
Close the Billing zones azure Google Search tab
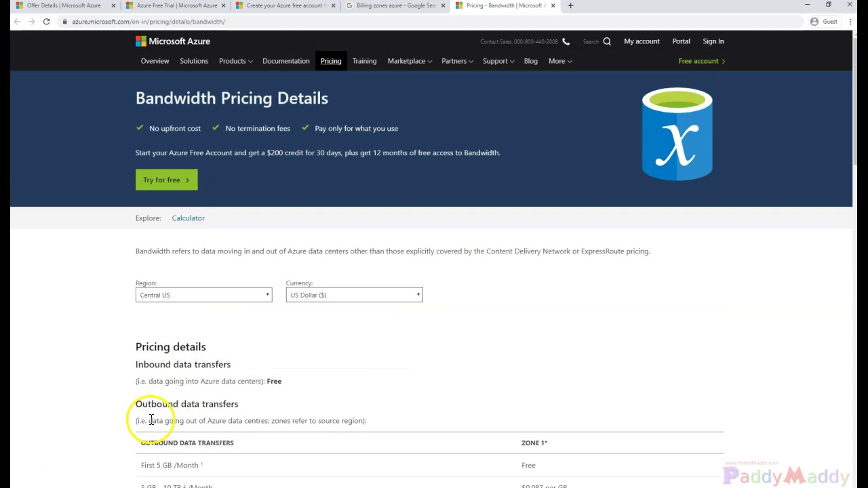tap(443, 5)
